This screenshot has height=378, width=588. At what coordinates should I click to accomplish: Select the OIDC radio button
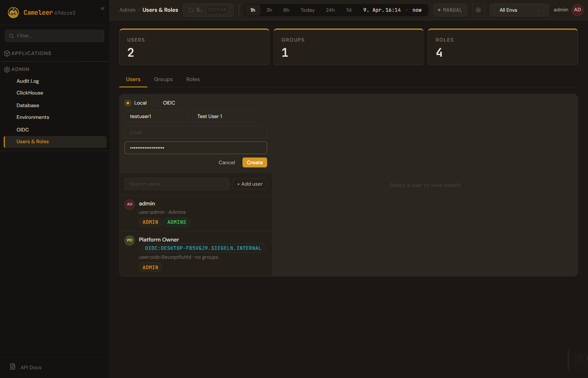click(x=157, y=103)
